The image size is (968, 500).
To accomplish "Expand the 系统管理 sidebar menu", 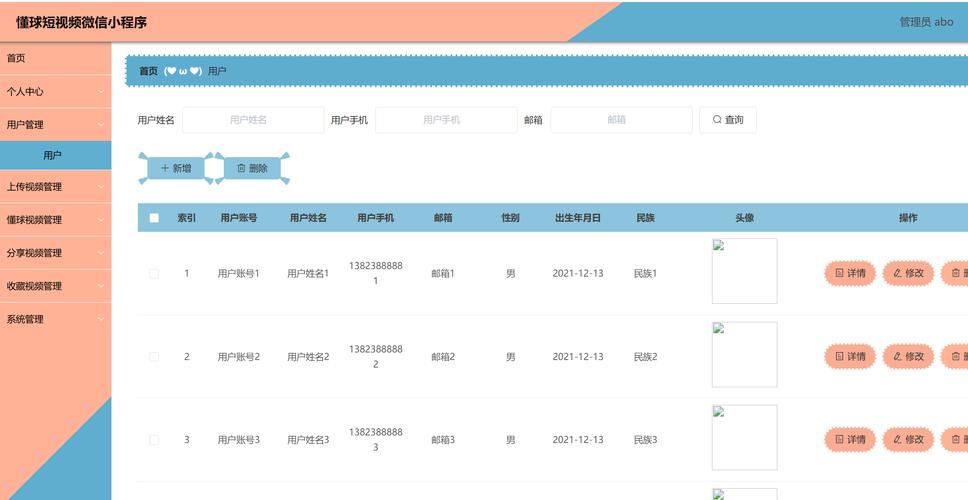I will tap(55, 319).
